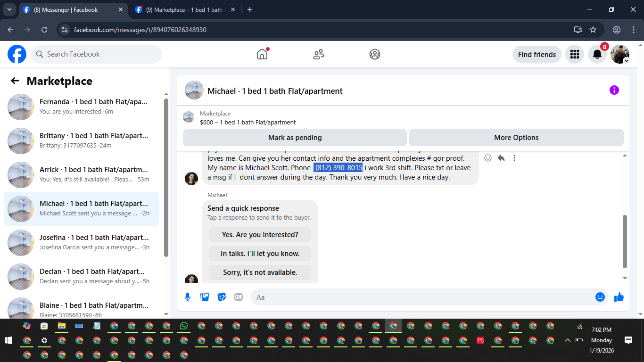Open the $600 listing link in Marketplace header
Screen dimensions: 644x362
[x=248, y=122]
